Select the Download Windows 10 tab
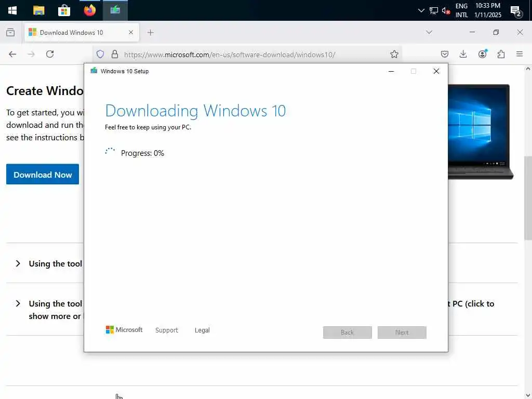The width and height of the screenshot is (532, 399). point(82,33)
